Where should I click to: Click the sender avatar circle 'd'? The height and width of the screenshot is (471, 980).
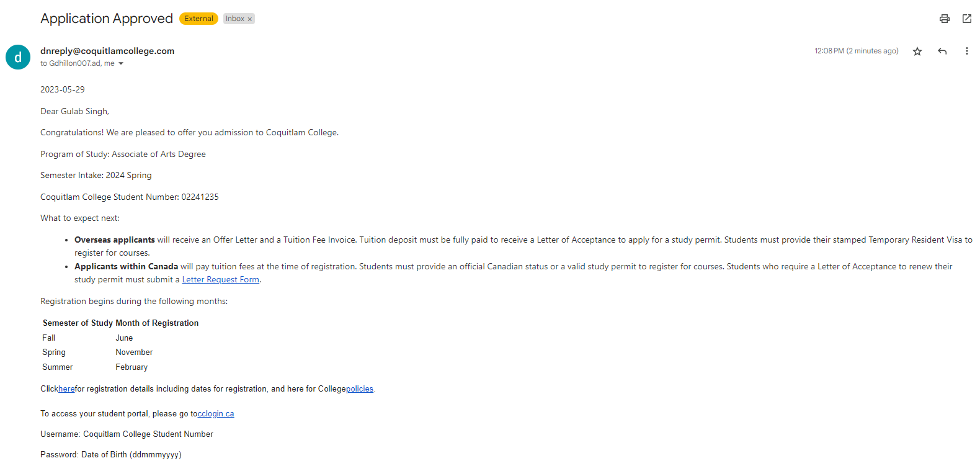[18, 57]
